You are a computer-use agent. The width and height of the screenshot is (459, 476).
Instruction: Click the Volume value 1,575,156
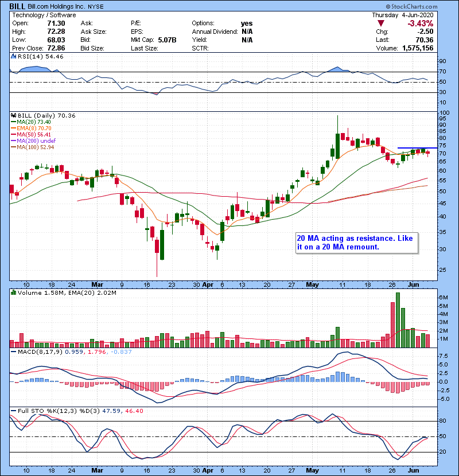tap(418, 48)
